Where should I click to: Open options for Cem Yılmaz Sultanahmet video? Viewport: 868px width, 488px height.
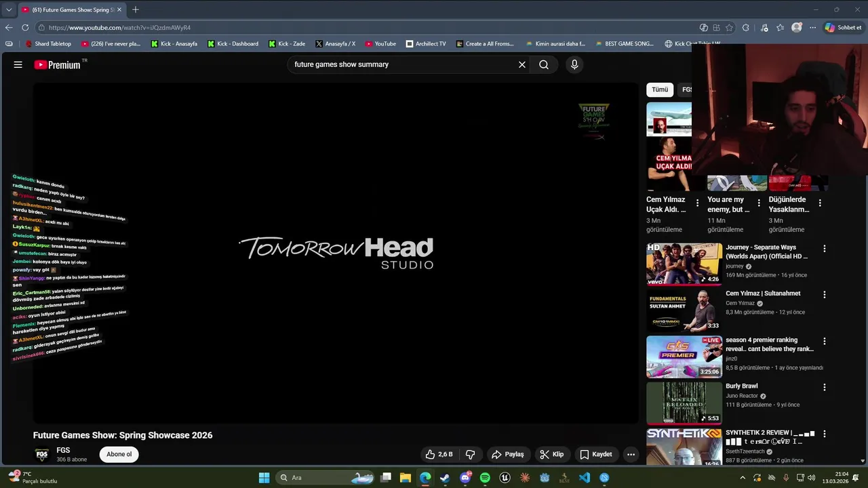[825, 295]
